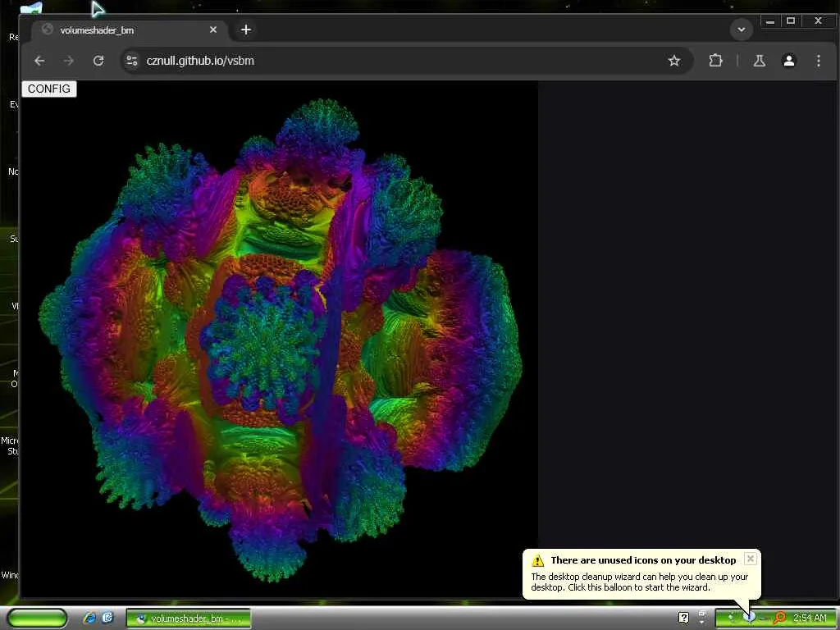Click the address bar showing cznull.github.io/vsbm
Image resolution: width=840 pixels, height=630 pixels.
[407, 61]
